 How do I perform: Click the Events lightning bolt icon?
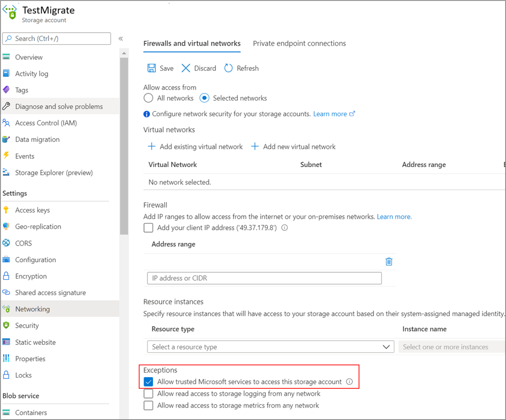[x=6, y=156]
